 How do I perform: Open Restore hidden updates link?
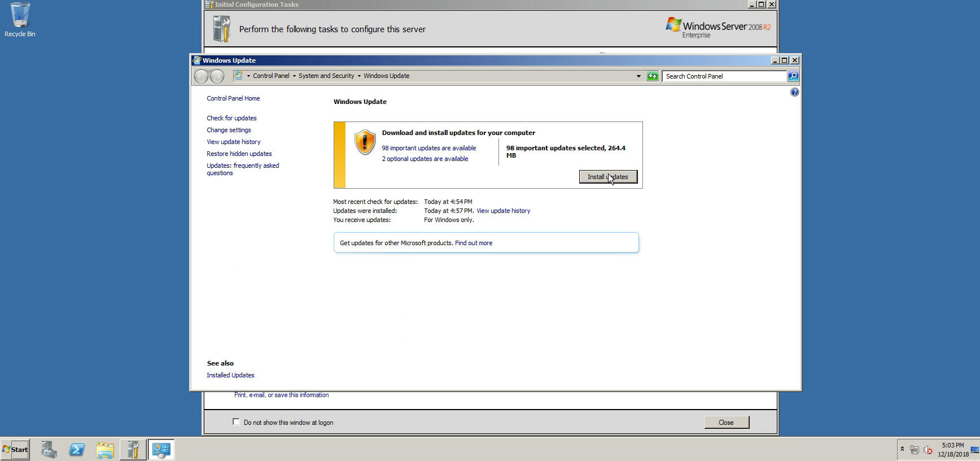[x=239, y=154]
